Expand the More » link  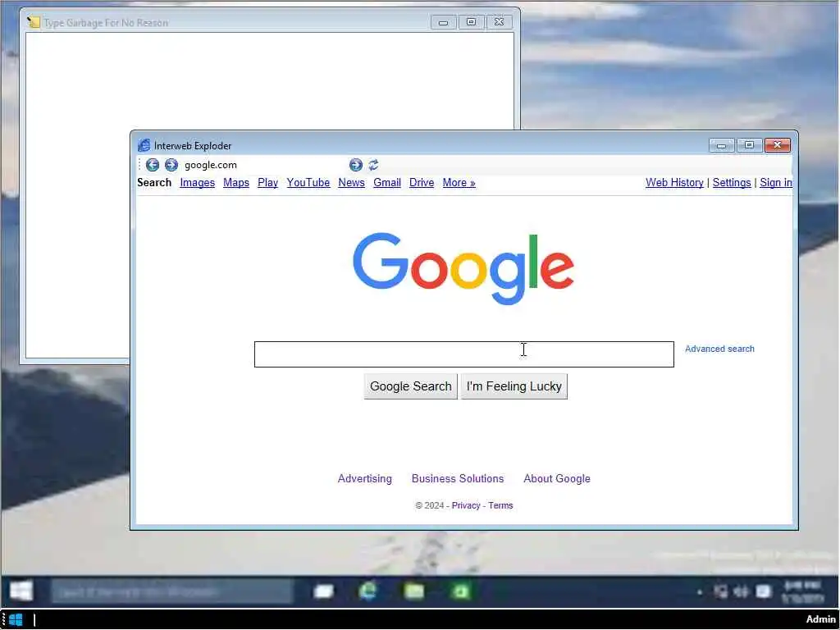click(459, 183)
